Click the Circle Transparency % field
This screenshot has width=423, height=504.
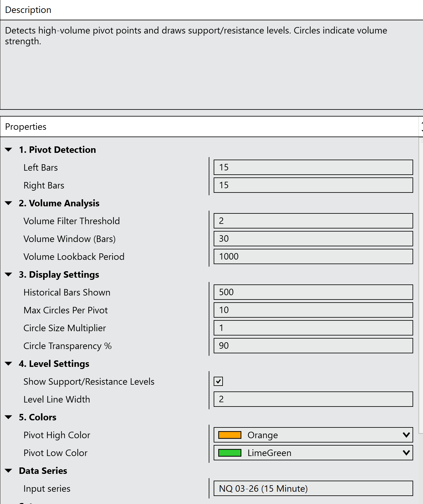coord(313,346)
